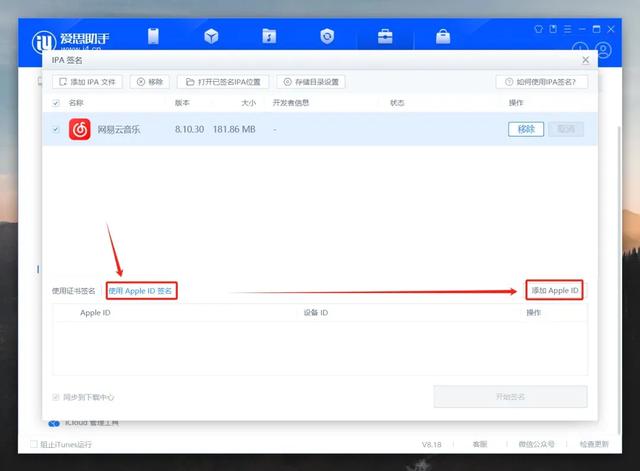Open the ringtones and music folder icon
Image resolution: width=640 pixels, height=471 pixels.
pyautogui.click(x=269, y=36)
